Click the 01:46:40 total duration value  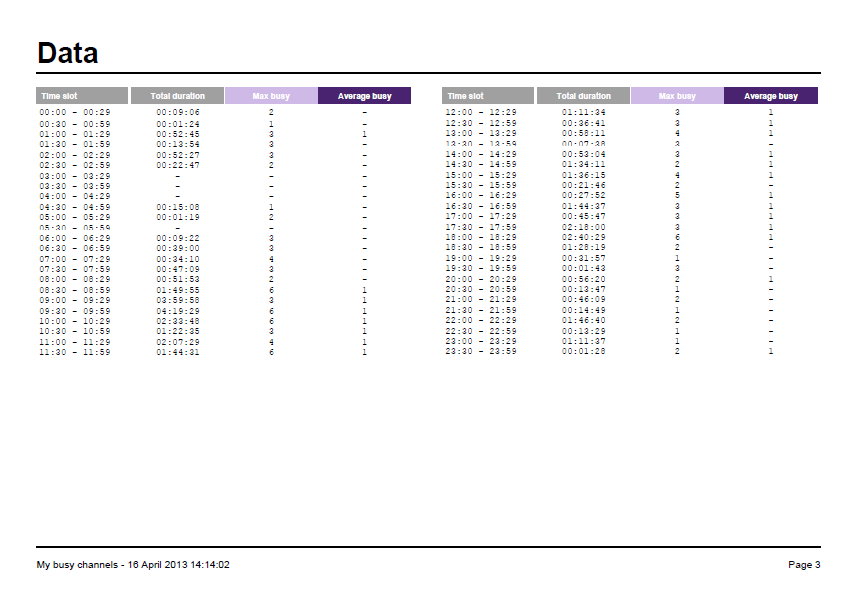point(583,321)
